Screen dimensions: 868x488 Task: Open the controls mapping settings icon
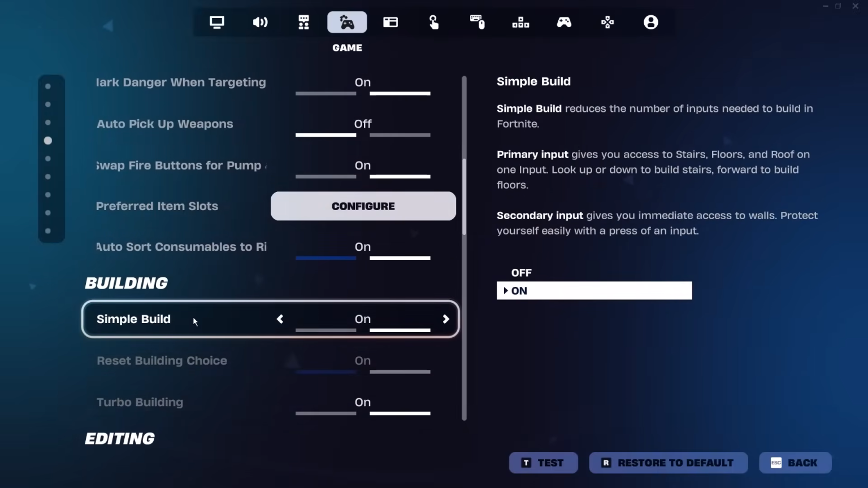tap(607, 22)
